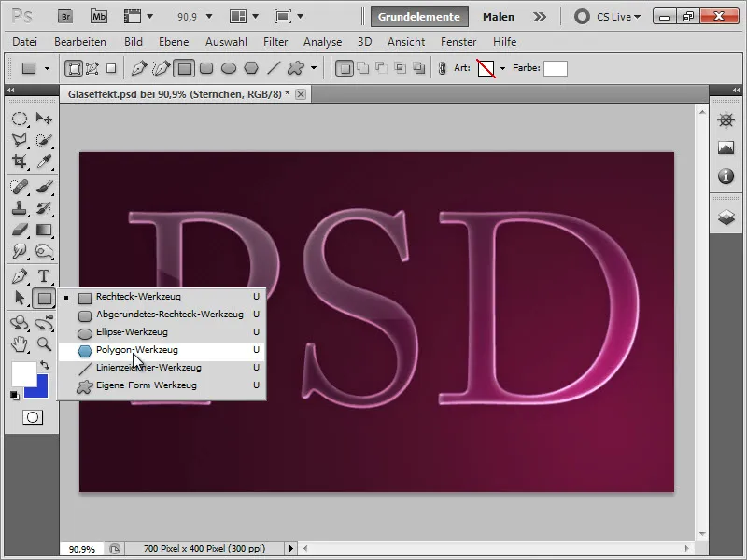
Task: Select the Hand tool
Action: click(20, 343)
